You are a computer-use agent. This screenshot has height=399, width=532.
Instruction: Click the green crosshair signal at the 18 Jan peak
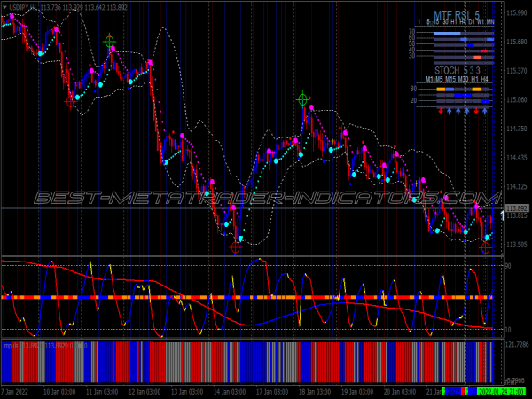click(302, 99)
